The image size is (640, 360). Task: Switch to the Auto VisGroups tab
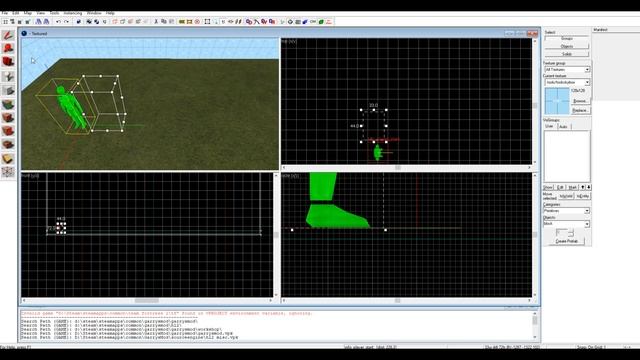click(563, 127)
